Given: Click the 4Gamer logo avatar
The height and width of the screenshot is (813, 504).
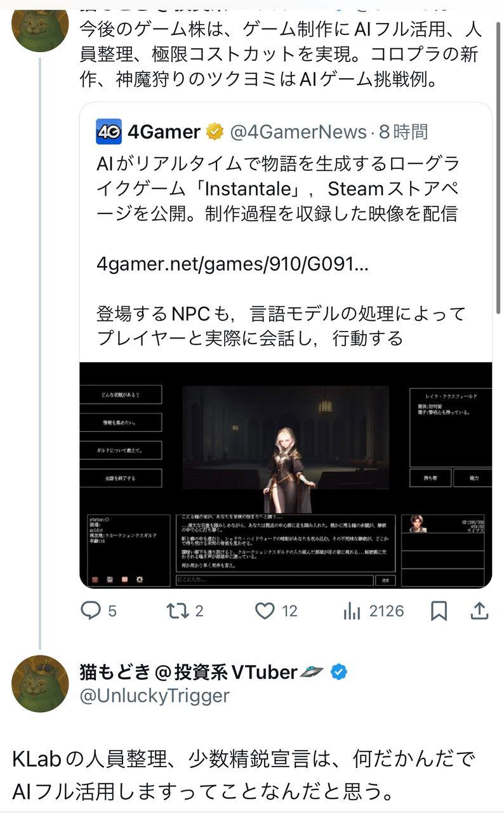Looking at the screenshot, I should pos(109,131).
